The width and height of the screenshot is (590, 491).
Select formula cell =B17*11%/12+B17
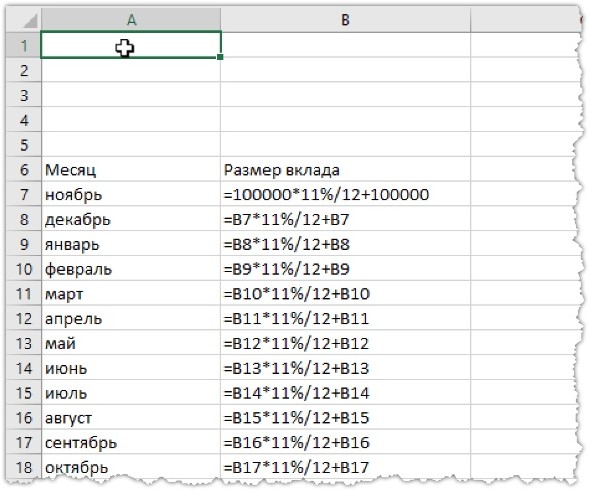click(345, 467)
